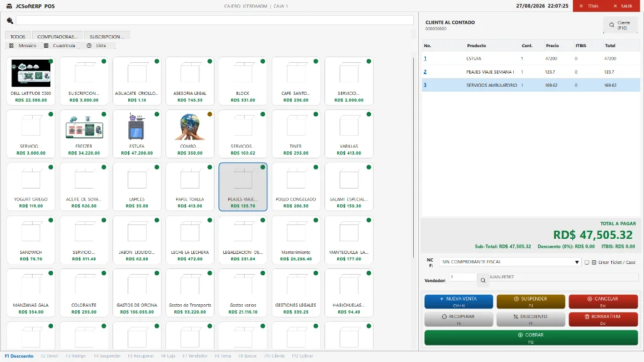Click the green COBRAR button
This screenshot has height=362, width=644.
pyautogui.click(x=531, y=337)
